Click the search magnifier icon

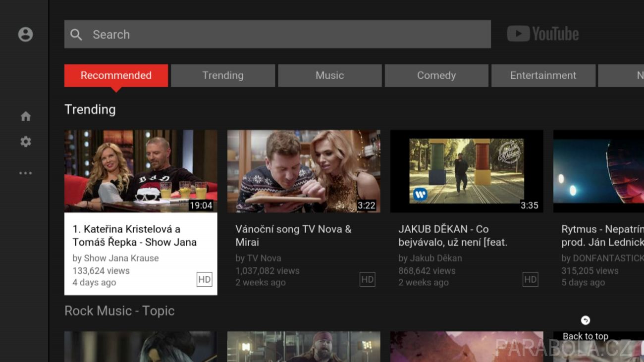pos(76,34)
